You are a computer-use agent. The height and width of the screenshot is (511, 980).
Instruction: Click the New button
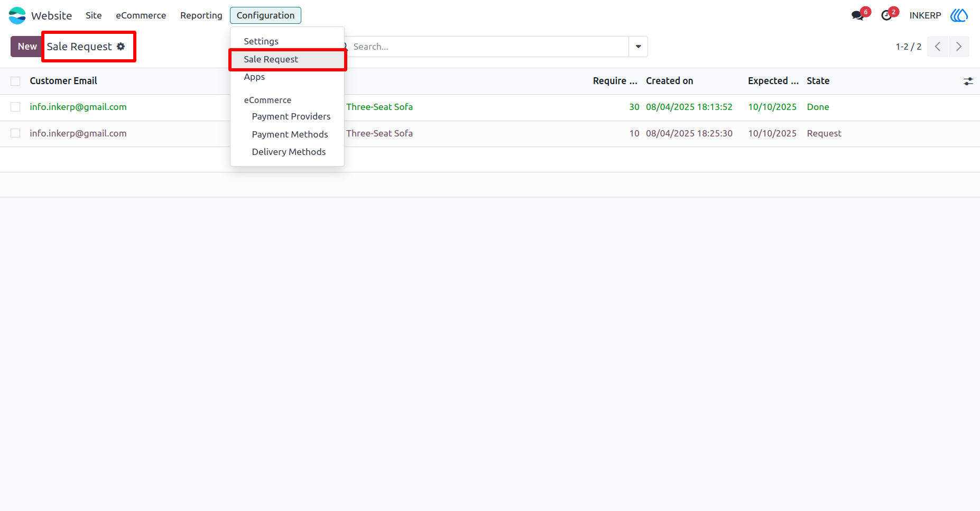click(x=27, y=47)
